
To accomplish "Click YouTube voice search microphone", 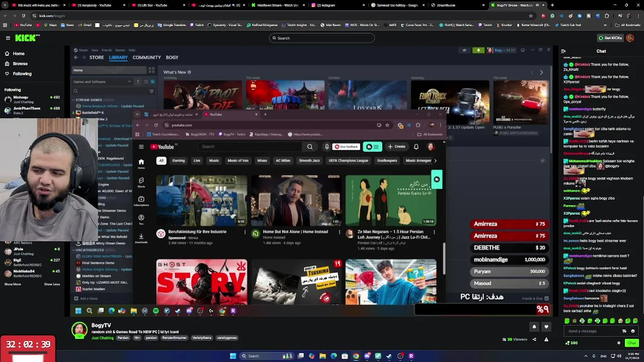I will 327,147.
